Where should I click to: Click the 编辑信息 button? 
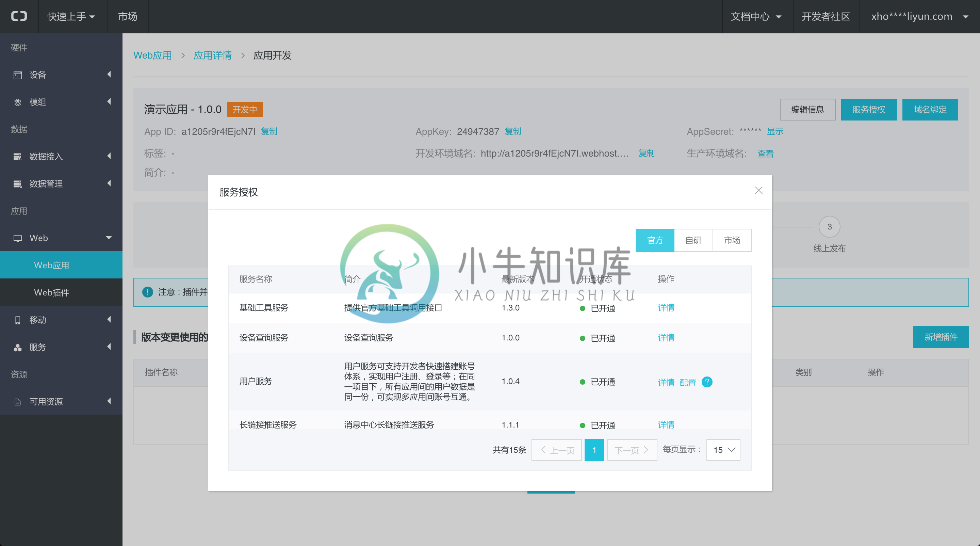point(808,110)
